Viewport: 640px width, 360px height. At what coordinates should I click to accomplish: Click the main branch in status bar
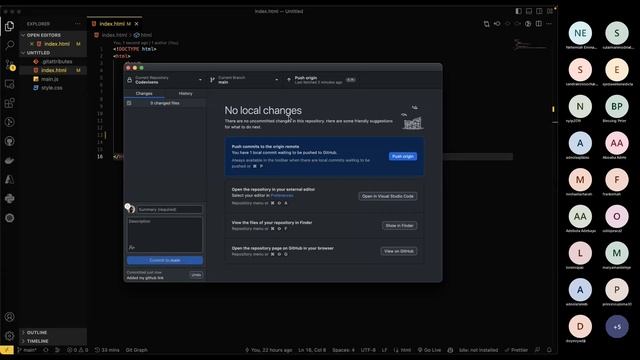[27, 350]
